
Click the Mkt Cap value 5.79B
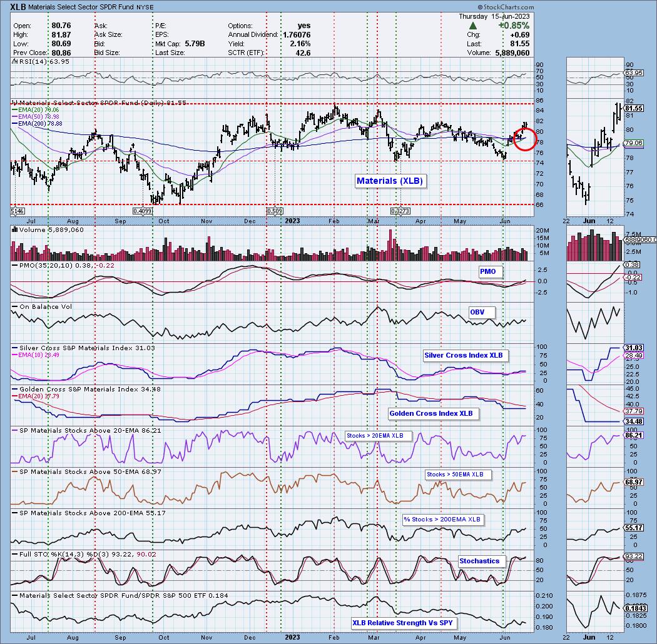pos(195,44)
